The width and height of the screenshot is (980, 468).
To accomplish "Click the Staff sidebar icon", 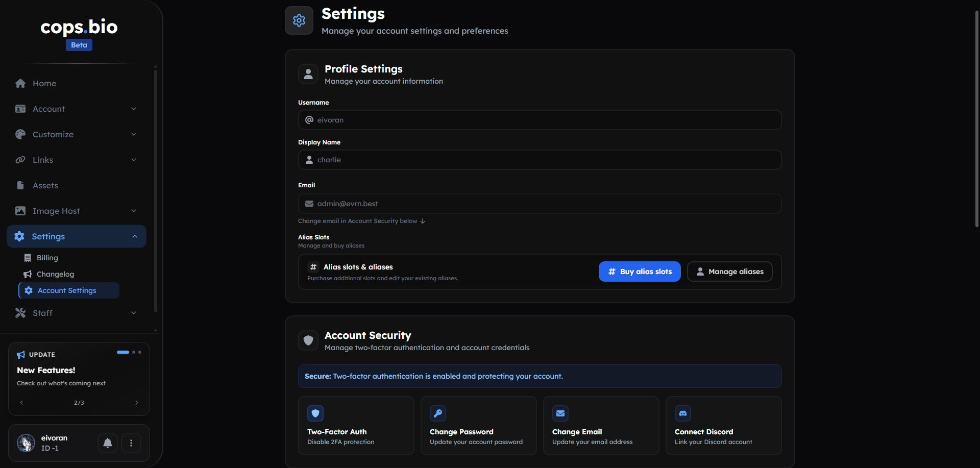I will [20, 313].
